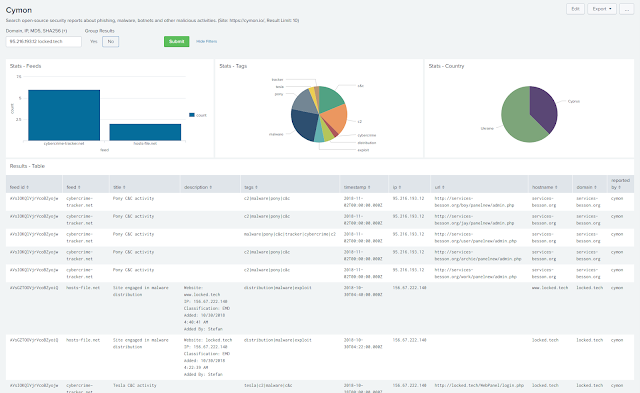Image resolution: width=640 pixels, height=393 pixels.
Task: Select the cybercrime-tracker.net bar in chart
Action: click(x=64, y=115)
